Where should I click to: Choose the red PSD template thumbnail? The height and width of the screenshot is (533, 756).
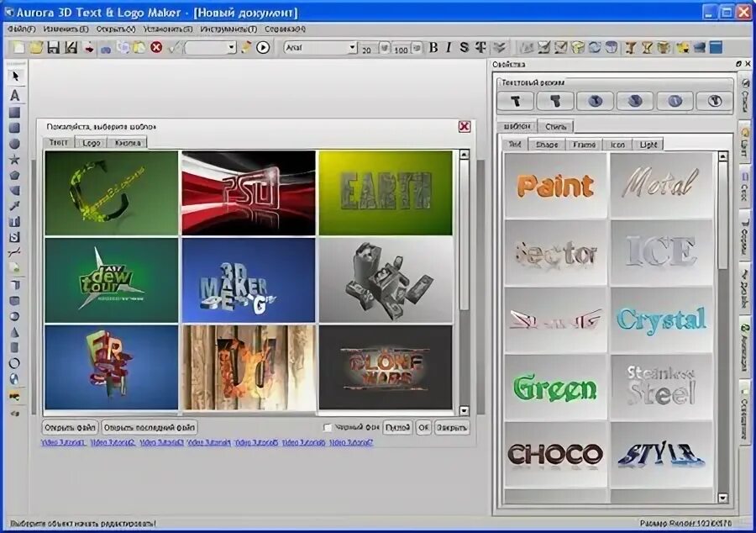click(249, 193)
